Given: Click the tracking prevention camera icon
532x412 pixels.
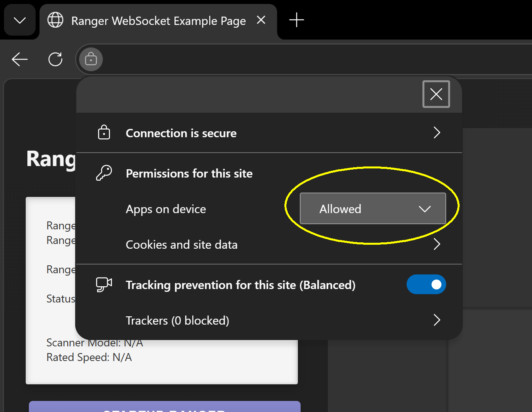Looking at the screenshot, I should [104, 285].
